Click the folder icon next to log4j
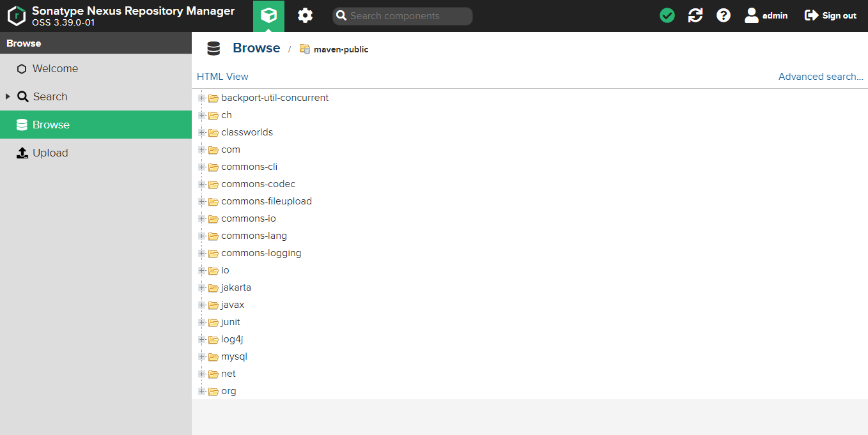Screen dimensions: 868x435 (x=213, y=339)
